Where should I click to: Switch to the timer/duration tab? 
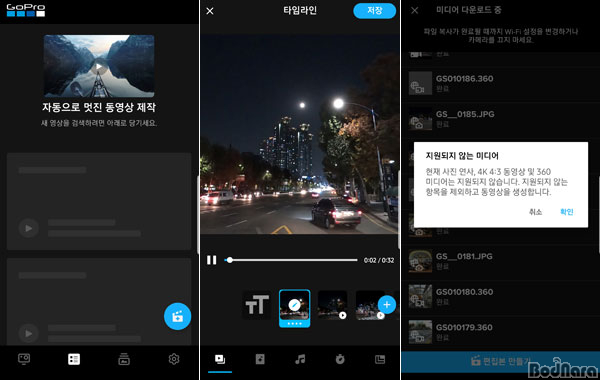340,359
